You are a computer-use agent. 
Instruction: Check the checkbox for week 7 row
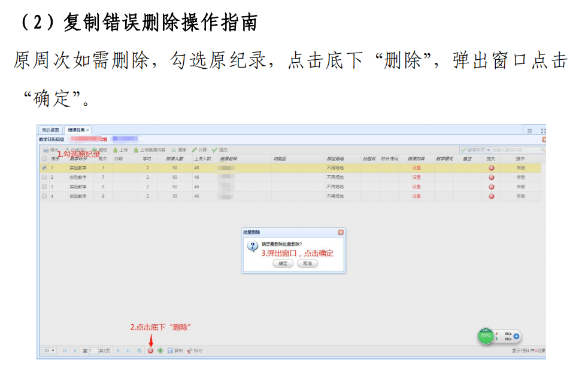(x=44, y=178)
